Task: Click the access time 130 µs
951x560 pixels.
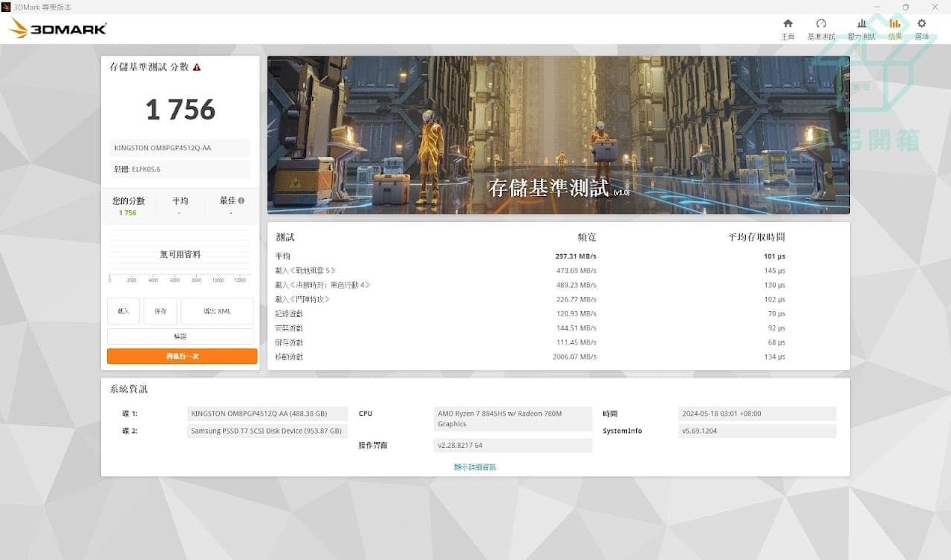Action: pos(774,285)
